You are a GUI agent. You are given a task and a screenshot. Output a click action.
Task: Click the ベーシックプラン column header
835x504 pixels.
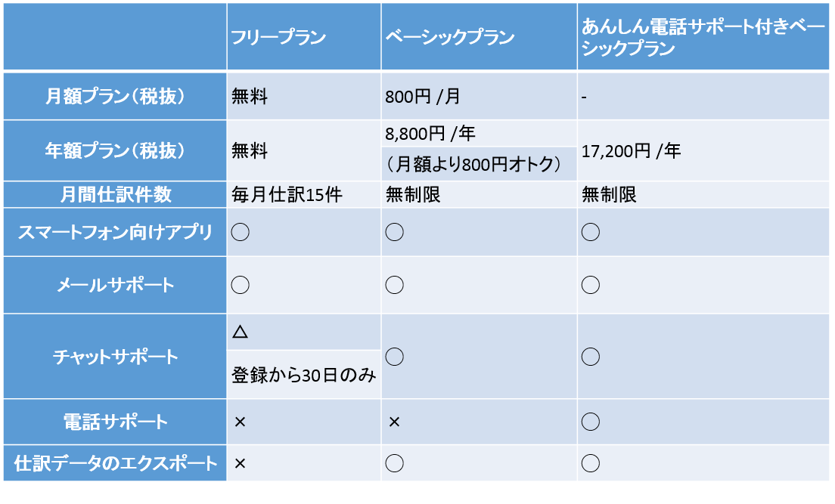click(x=450, y=37)
